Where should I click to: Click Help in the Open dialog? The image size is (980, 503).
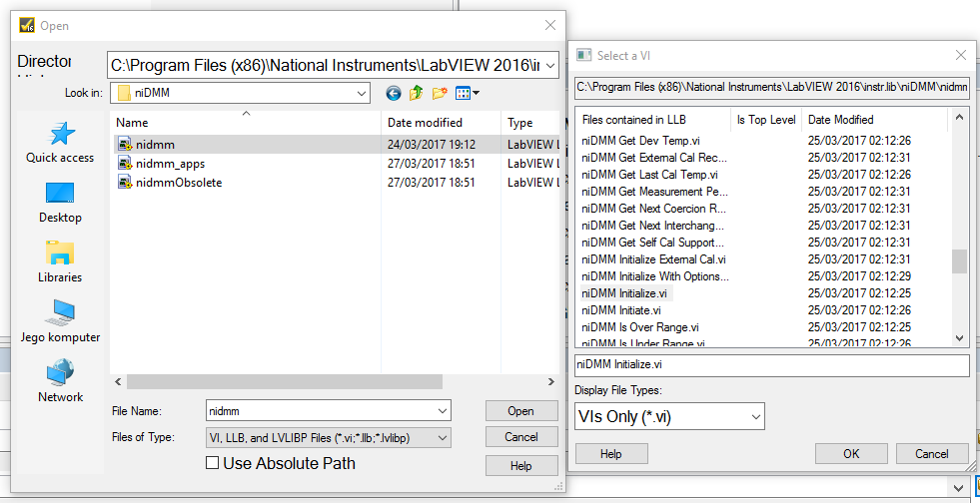521,465
